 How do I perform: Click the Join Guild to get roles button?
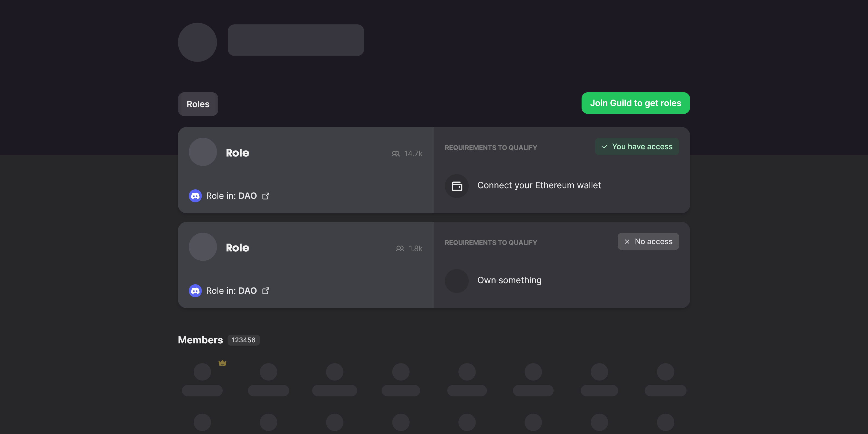[x=635, y=103]
